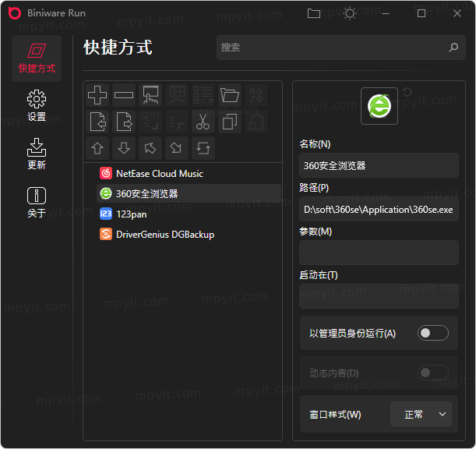This screenshot has width=476, height=449.
Task: Click the A-Z sort icon
Action: click(256, 95)
